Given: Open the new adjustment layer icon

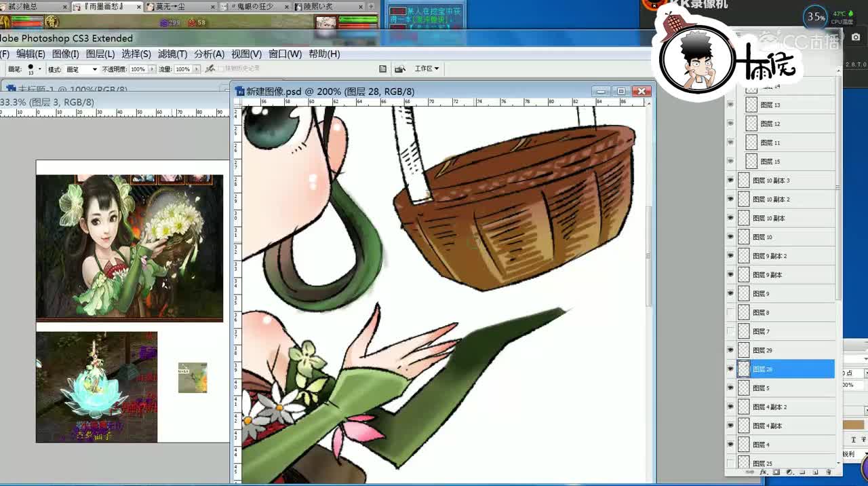Looking at the screenshot, I should pos(789,472).
